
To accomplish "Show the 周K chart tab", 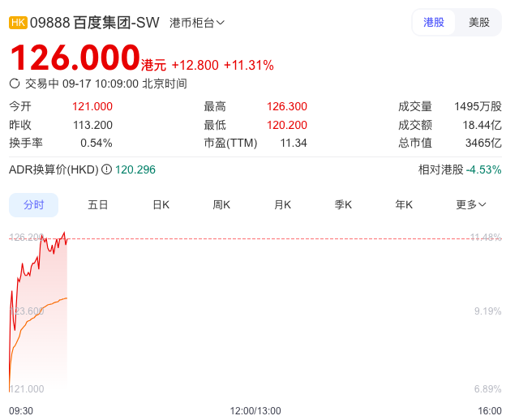I will (x=221, y=204).
